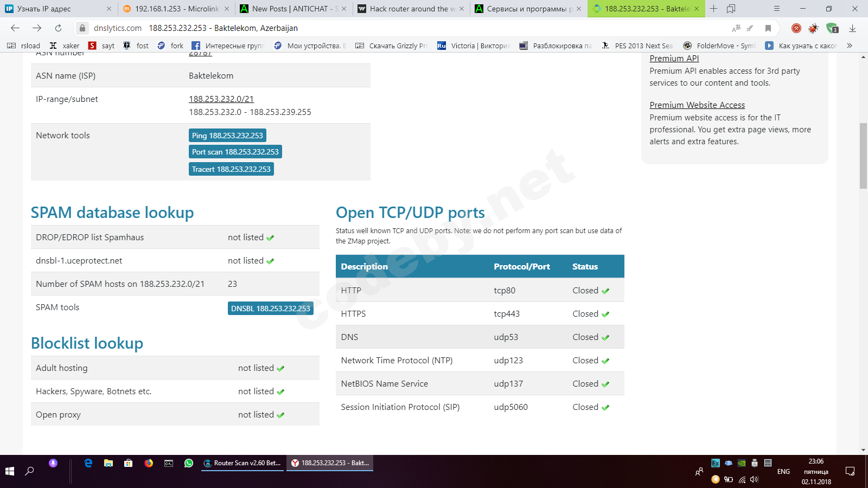Image resolution: width=868 pixels, height=488 pixels.
Task: Launch the voice assistant microphone icon
Action: coord(53,463)
